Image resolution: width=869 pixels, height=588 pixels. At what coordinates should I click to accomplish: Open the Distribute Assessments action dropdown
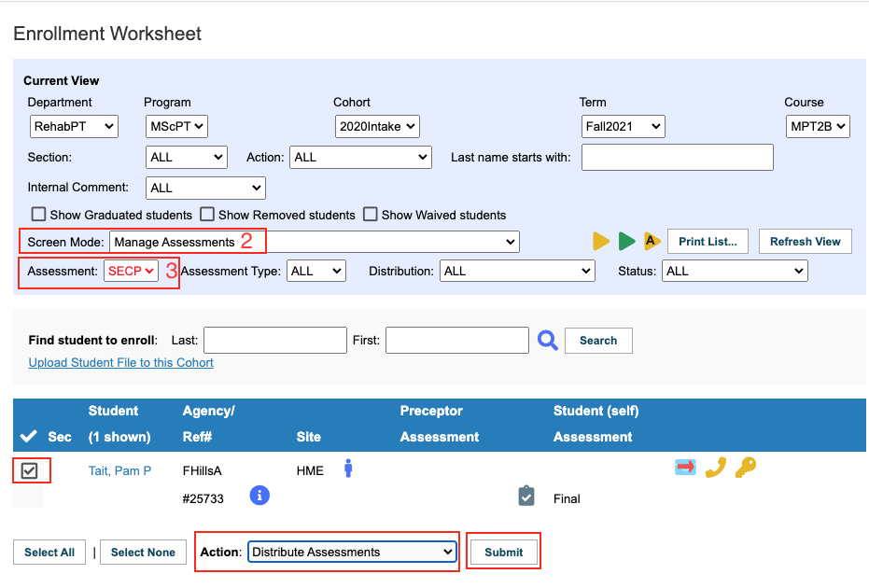[352, 552]
